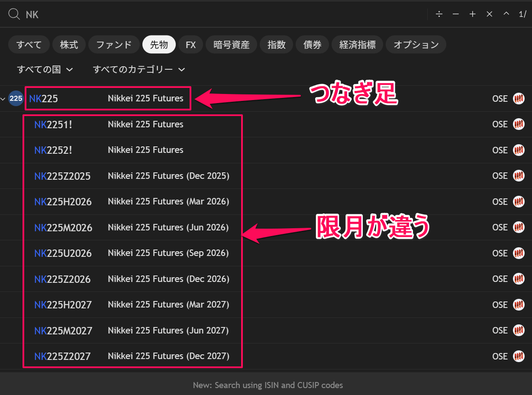The image size is (532, 395).
Task: Select the 暗号資産 filter tab
Action: tap(232, 45)
